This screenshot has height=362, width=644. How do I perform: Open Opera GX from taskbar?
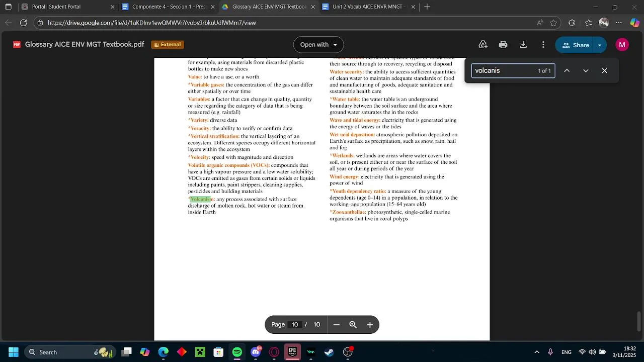point(274,352)
